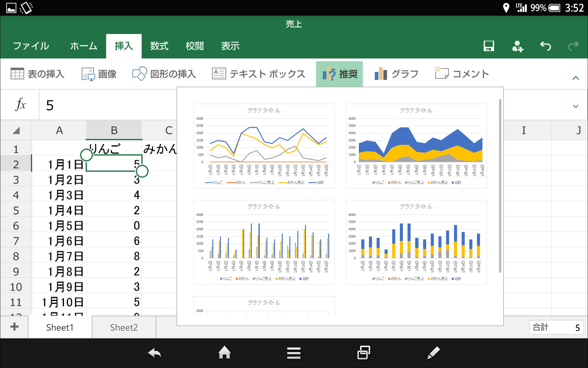Open the 合計 summary box
Viewport: 588px width, 368px height.
[x=556, y=327]
